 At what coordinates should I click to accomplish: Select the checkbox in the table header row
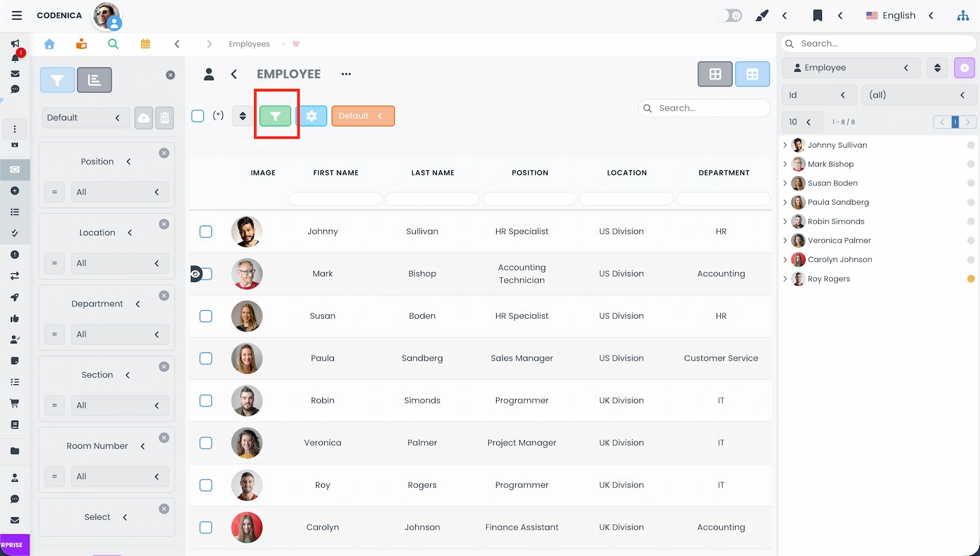198,115
